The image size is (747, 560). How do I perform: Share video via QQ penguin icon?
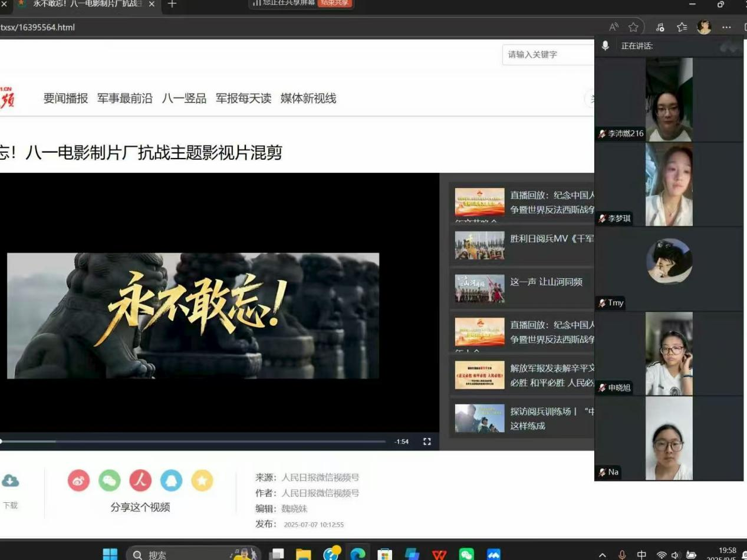171,481
